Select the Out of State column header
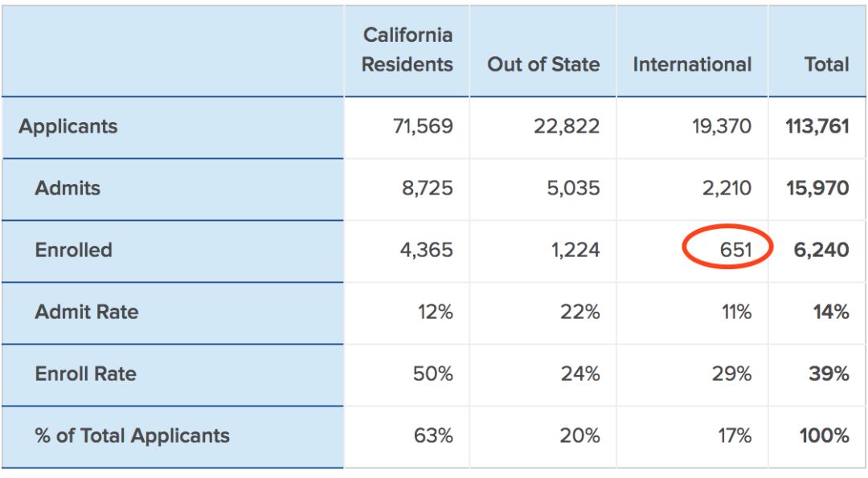Image resolution: width=868 pixels, height=478 pixels. click(543, 64)
